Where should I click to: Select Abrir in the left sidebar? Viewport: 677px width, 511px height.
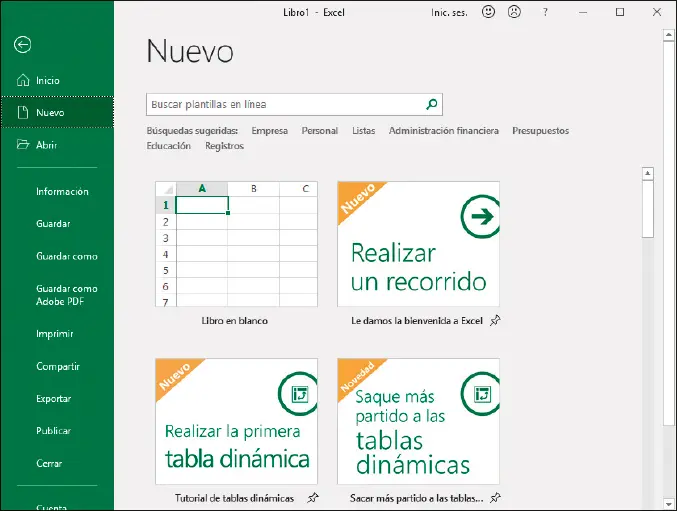(47, 145)
